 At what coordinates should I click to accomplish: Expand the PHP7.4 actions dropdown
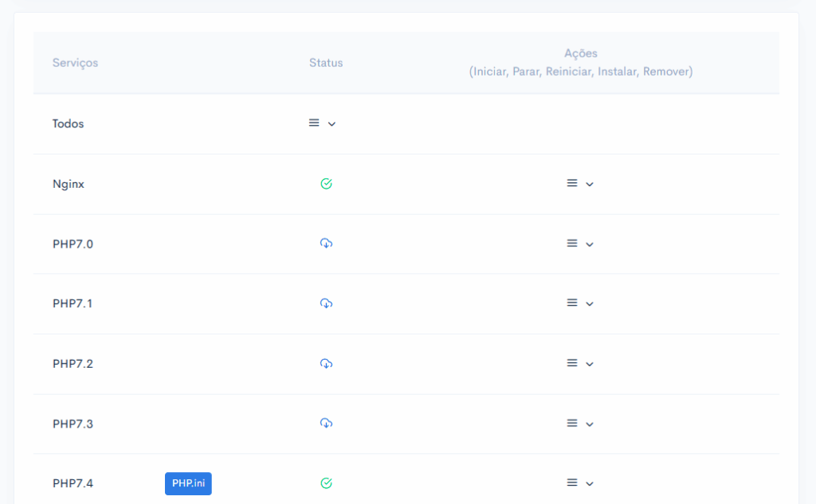point(580,483)
